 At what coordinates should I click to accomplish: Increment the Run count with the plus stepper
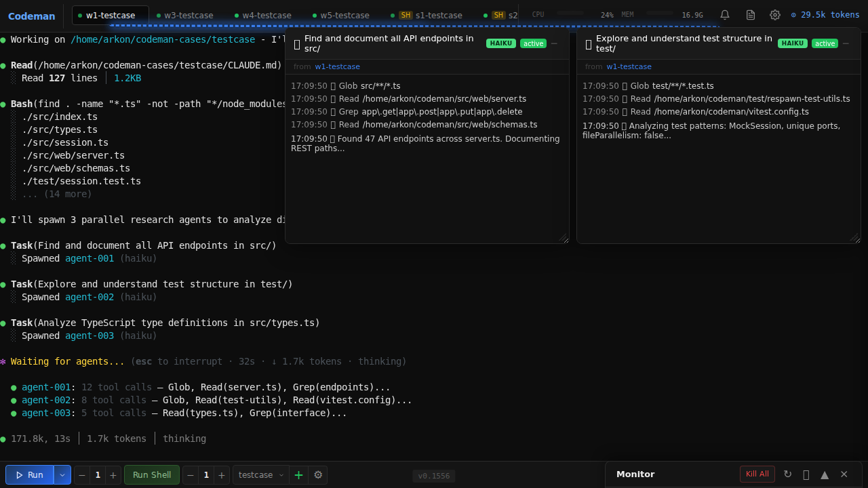(113, 474)
